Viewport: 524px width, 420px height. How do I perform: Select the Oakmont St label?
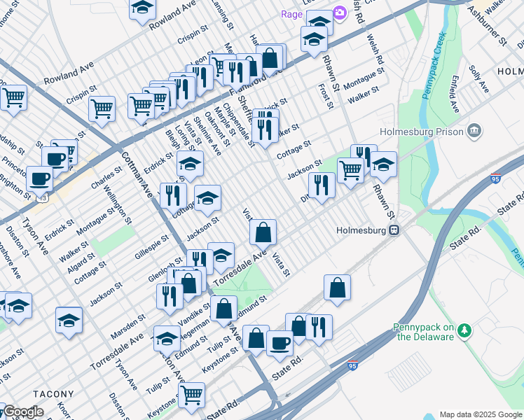(x=218, y=129)
